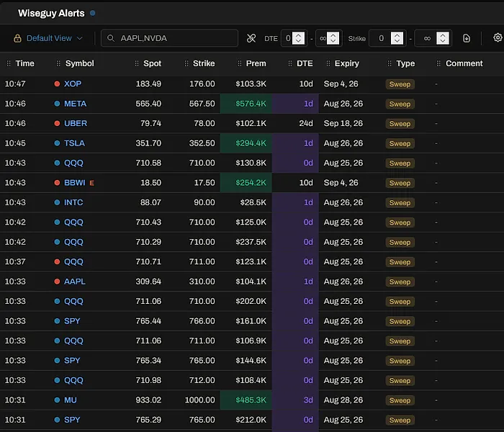
Task: Select the Aug 28, 26 expiry cell
Action: coord(343,400)
